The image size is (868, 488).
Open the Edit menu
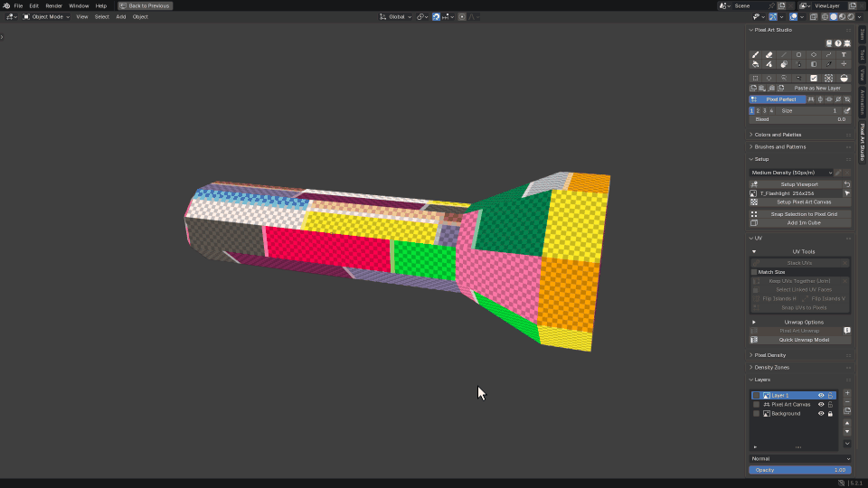point(33,5)
